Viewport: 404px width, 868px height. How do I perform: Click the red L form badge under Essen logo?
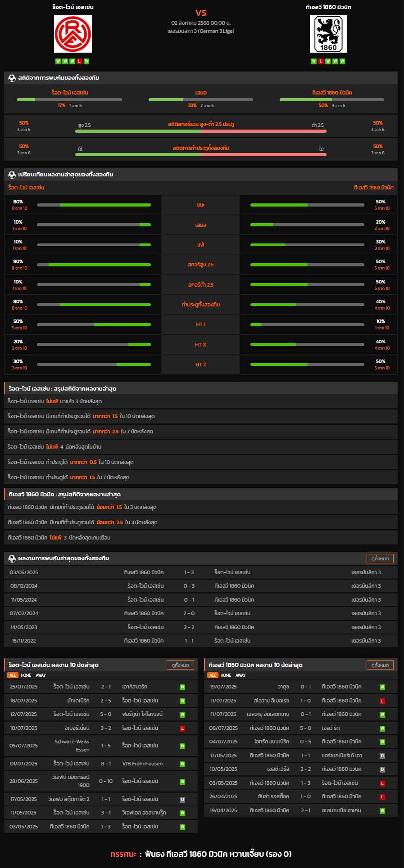pyautogui.click(x=79, y=61)
